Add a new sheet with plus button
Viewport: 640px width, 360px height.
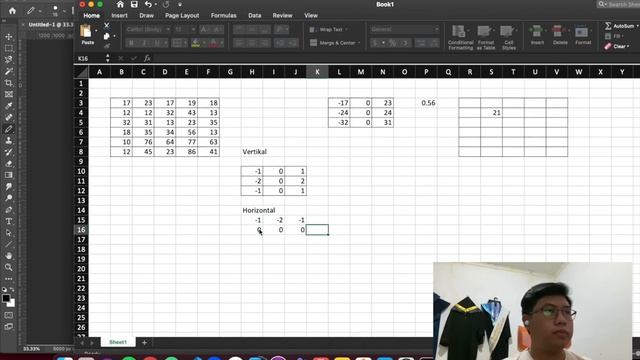[x=144, y=342]
